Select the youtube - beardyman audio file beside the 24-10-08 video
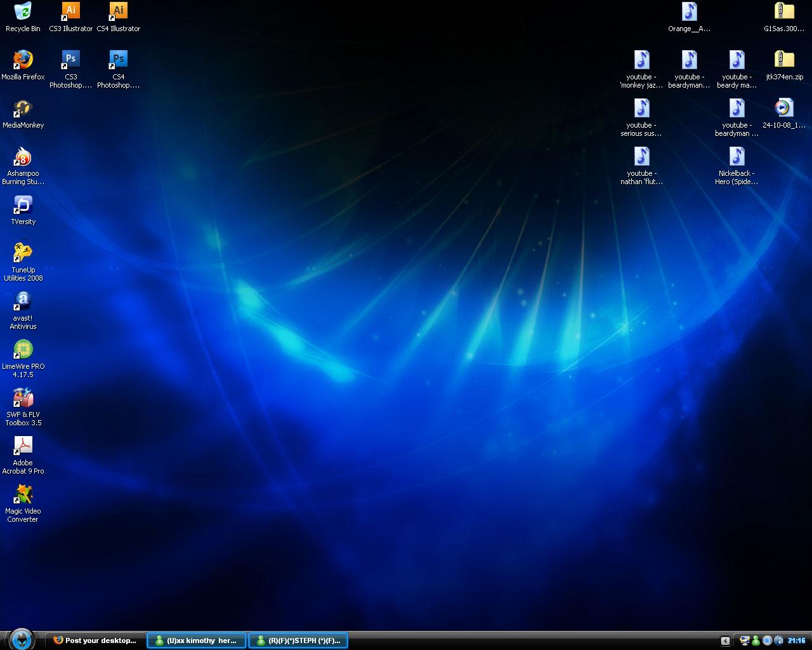Screen dimensions: 812x650 737,117
